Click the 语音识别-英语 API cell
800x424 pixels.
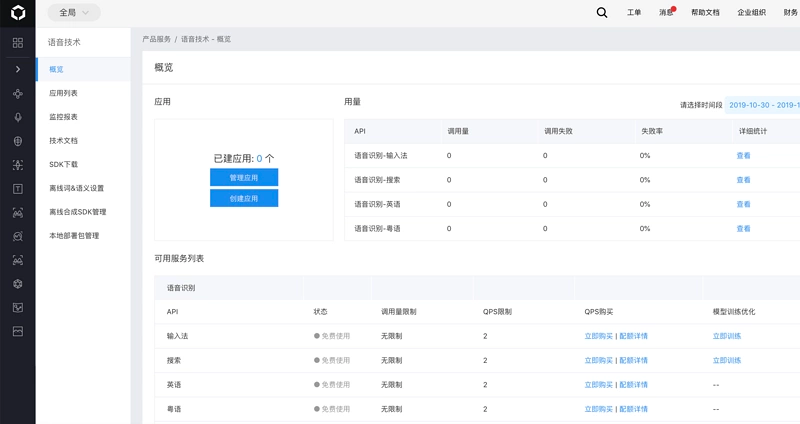coord(377,204)
